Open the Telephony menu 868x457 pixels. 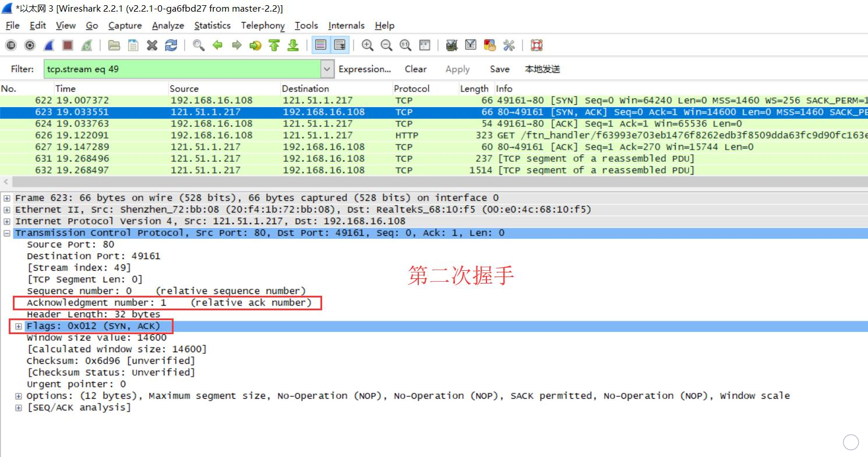263,26
